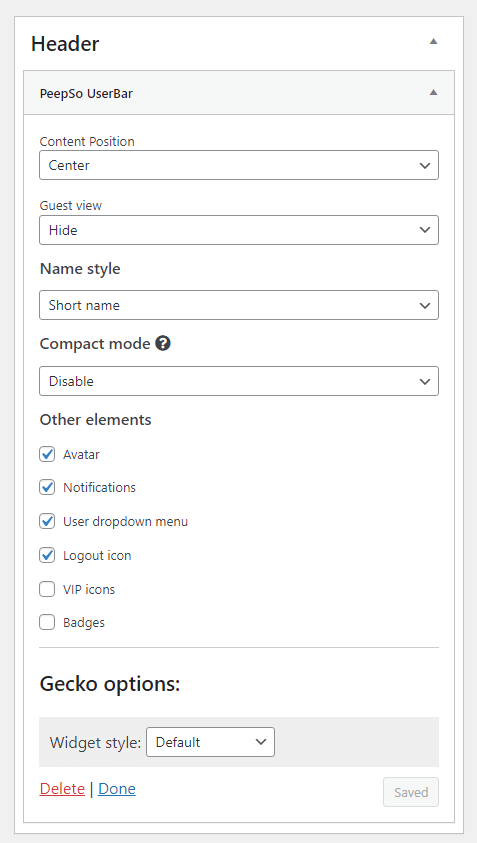This screenshot has height=843, width=477.
Task: Click the Logout icon label text
Action: coord(97,555)
